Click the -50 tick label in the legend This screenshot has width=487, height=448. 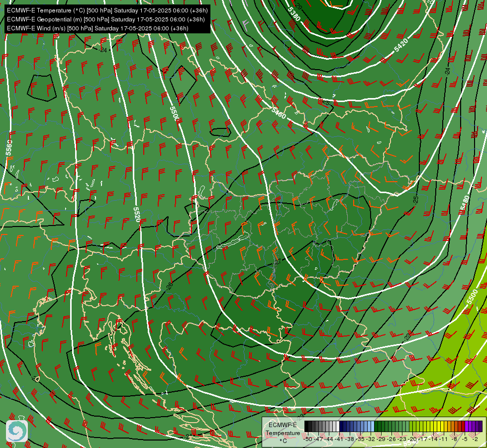(307, 439)
